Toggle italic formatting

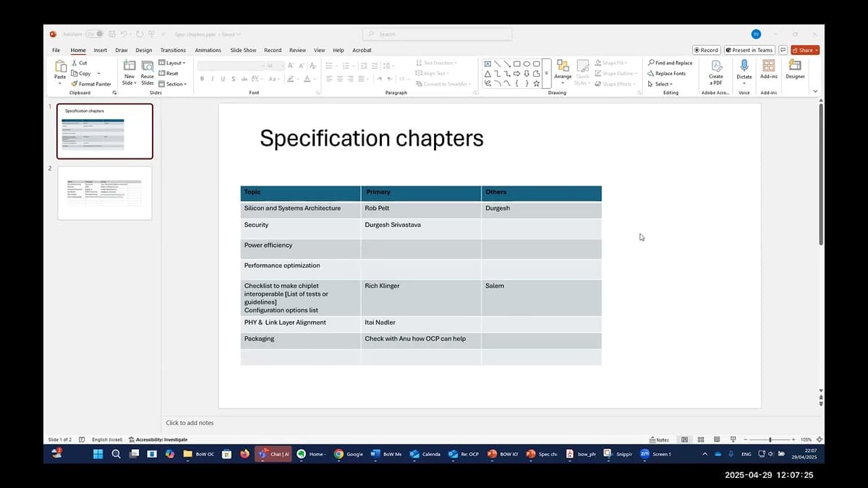(x=211, y=77)
